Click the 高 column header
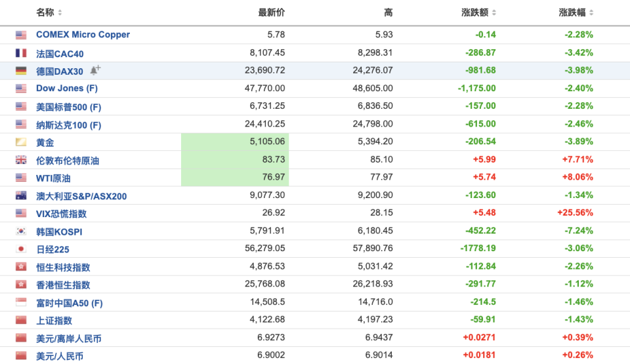630x364 pixels. tap(388, 12)
